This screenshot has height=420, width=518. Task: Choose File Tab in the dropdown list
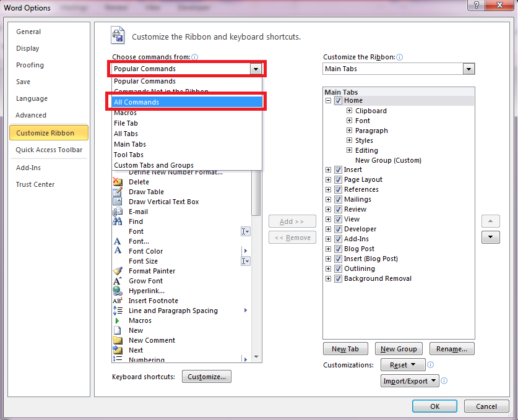pos(187,123)
